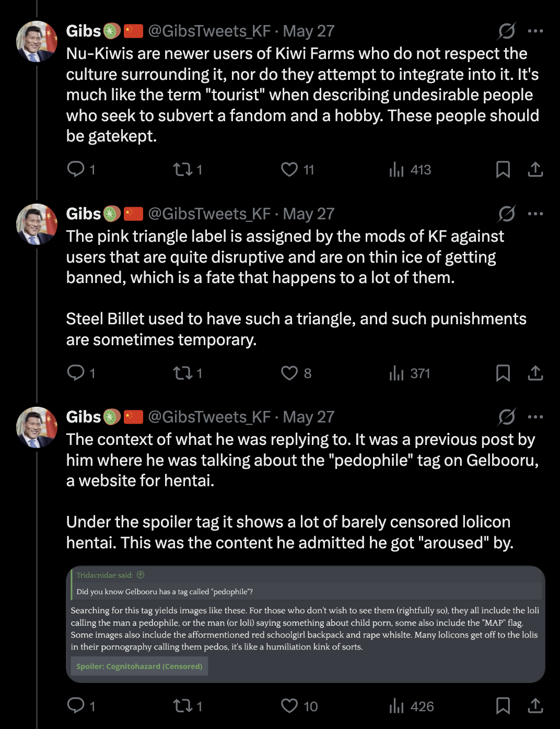Image resolution: width=560 pixels, height=729 pixels.
Task: Open more options on pink triangle tweet
Action: pyautogui.click(x=535, y=214)
